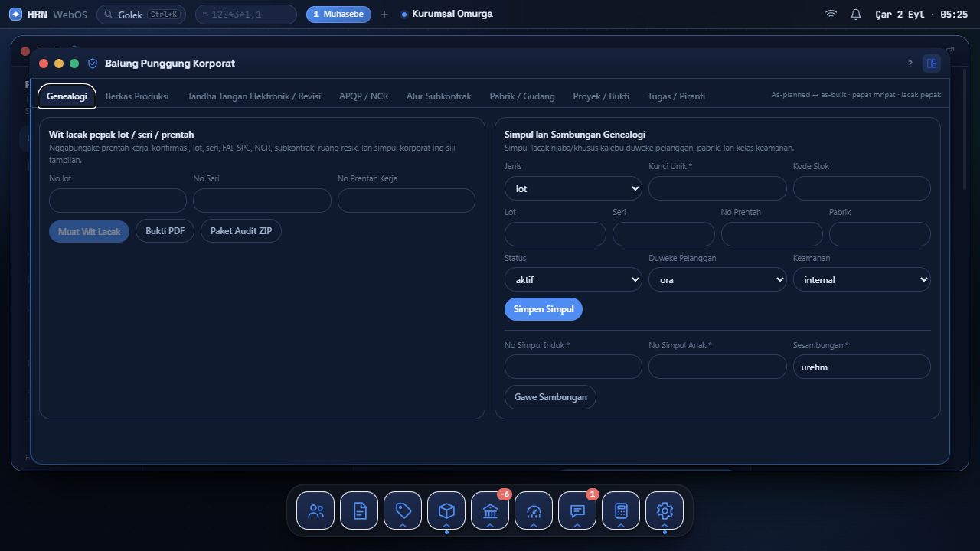Open the cube package icon in dock
Viewport: 980px width, 551px height.
pos(446,510)
